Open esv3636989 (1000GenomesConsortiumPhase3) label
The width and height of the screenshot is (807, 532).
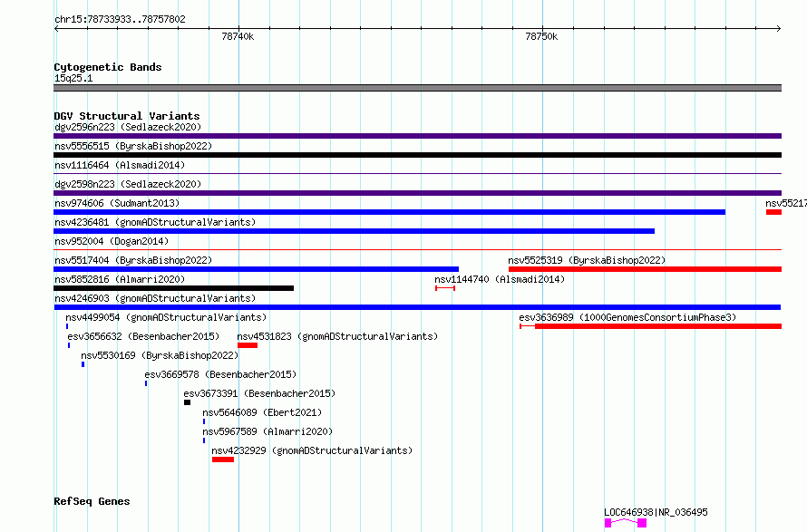click(627, 317)
